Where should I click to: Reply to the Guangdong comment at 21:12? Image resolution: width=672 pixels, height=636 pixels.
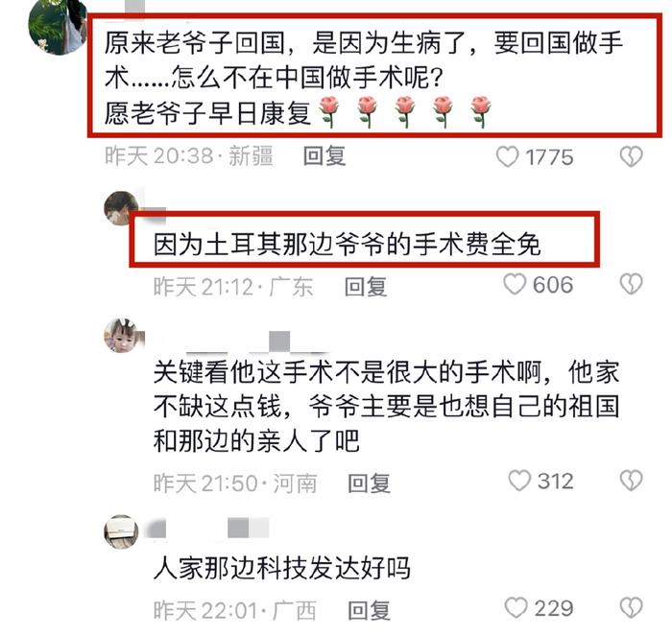tap(366, 287)
